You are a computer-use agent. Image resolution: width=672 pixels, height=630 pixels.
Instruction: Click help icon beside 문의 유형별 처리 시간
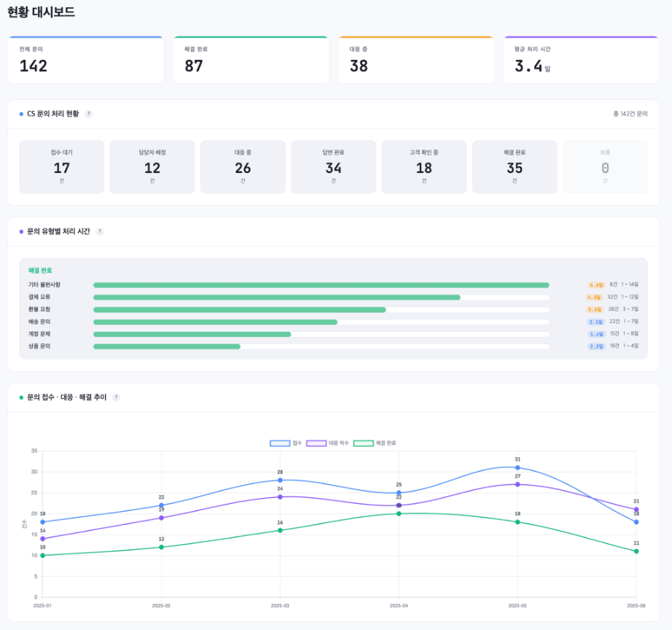(100, 231)
